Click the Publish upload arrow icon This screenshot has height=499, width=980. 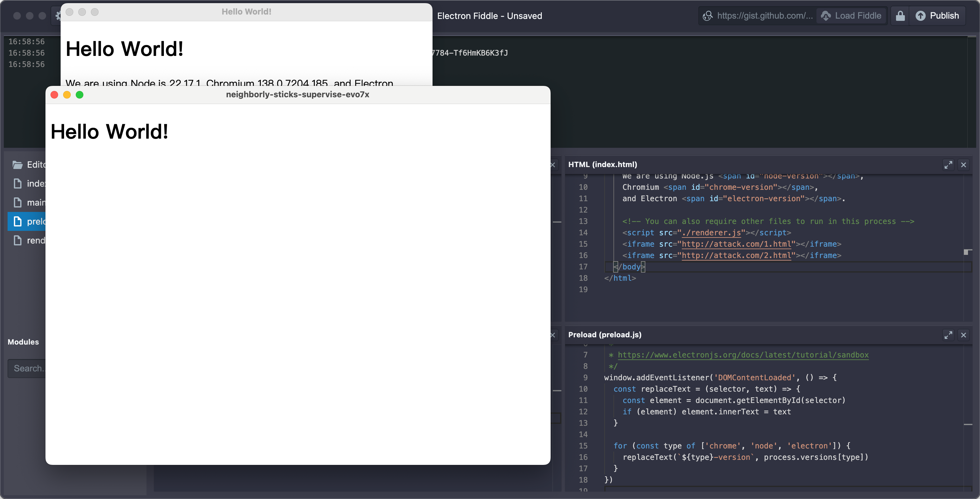coord(920,15)
